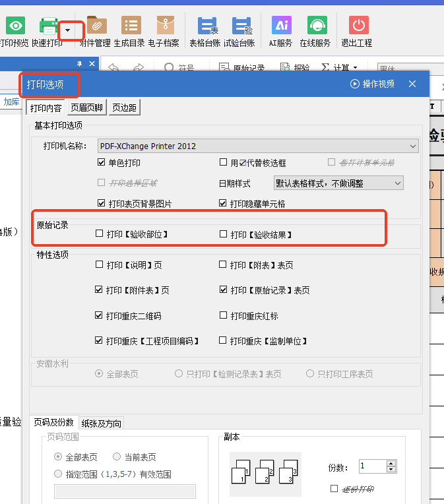
Task: Enable 打印重庆红标 checkbox
Action: point(223,315)
